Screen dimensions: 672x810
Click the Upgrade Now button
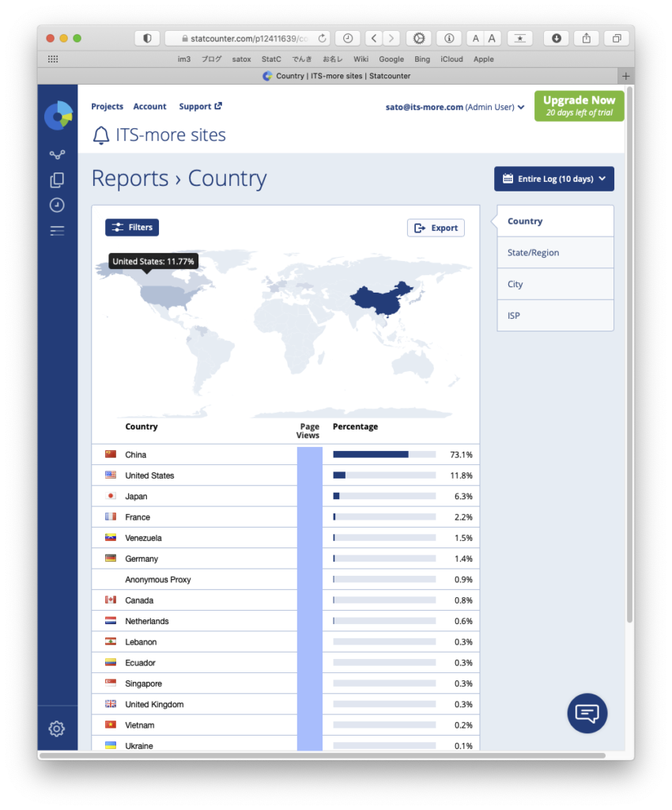coord(579,106)
